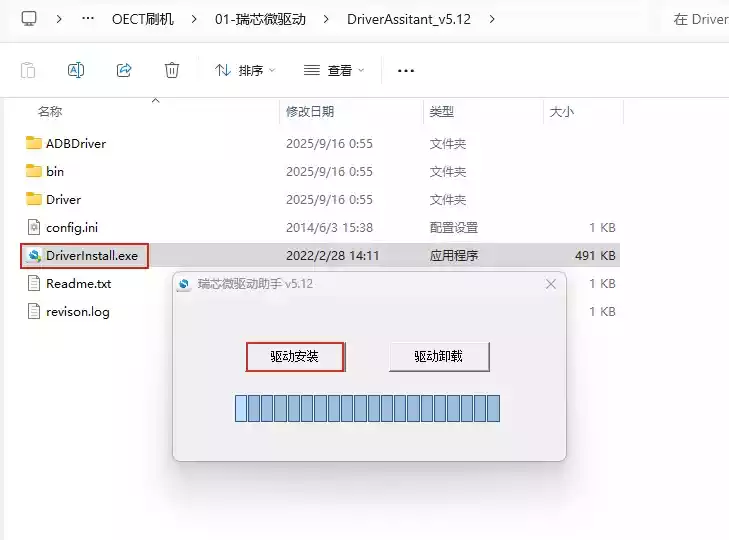The height and width of the screenshot is (540, 729).
Task: Click the blue installation progress bar
Action: [367, 408]
